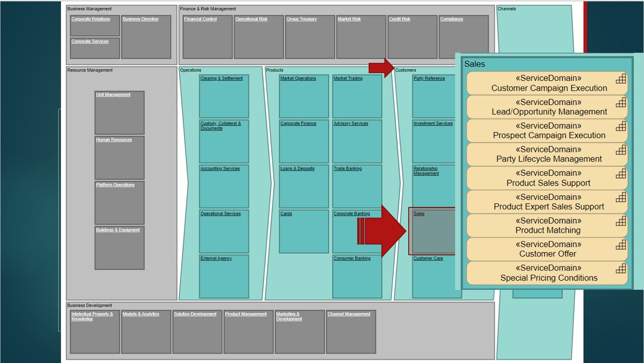Select the Special Pricing Conditions service domain
The width and height of the screenshot is (644, 363).
coord(547,273)
